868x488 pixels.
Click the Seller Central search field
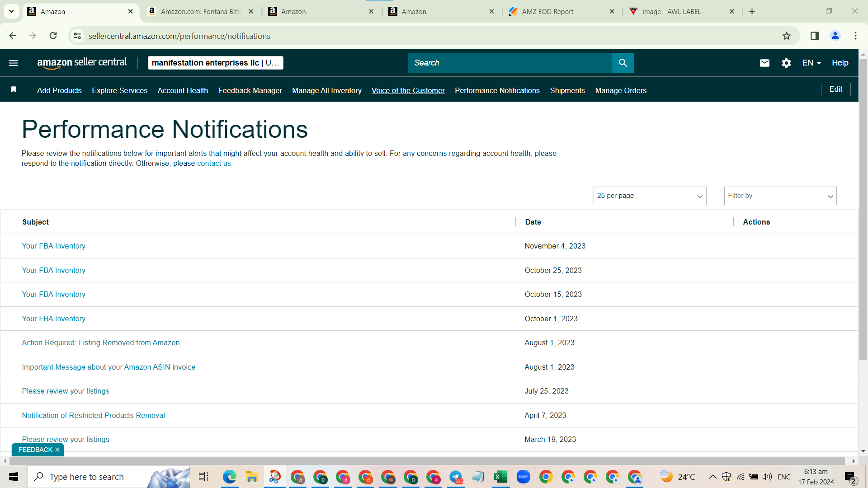(509, 63)
